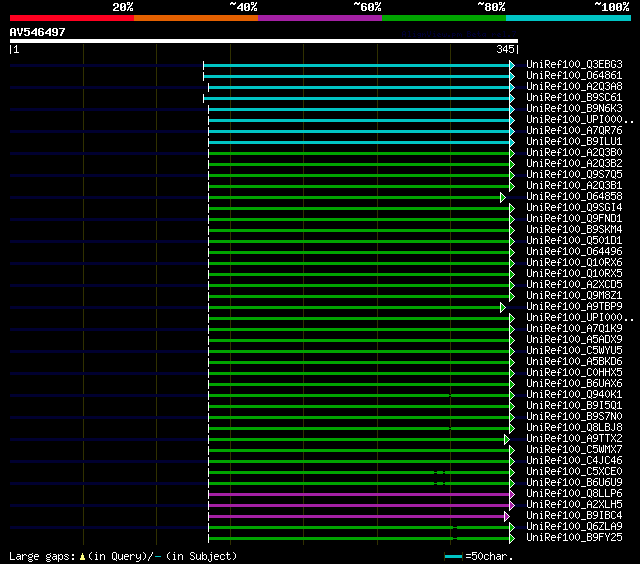Click the purple arrowhead of the B9IBC4 hit

coord(507,516)
